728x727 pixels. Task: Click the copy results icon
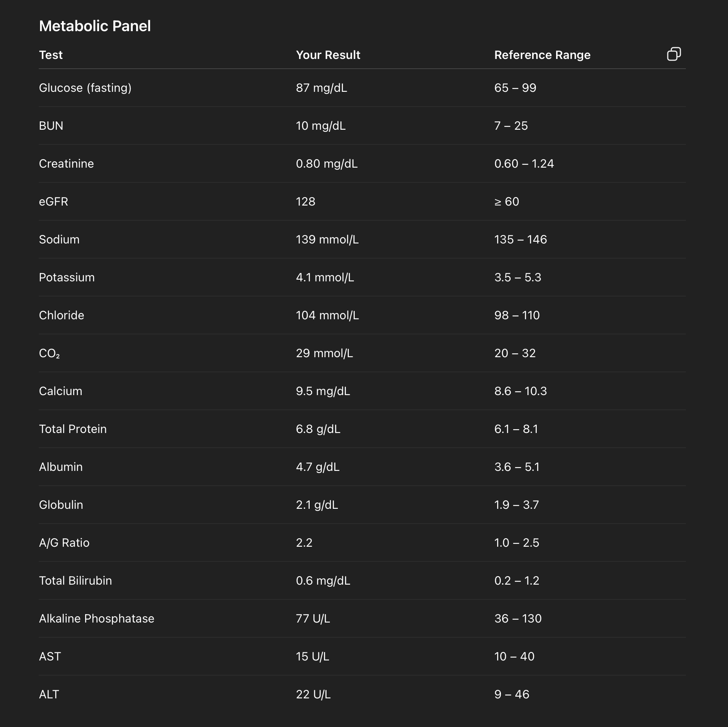[x=674, y=54]
